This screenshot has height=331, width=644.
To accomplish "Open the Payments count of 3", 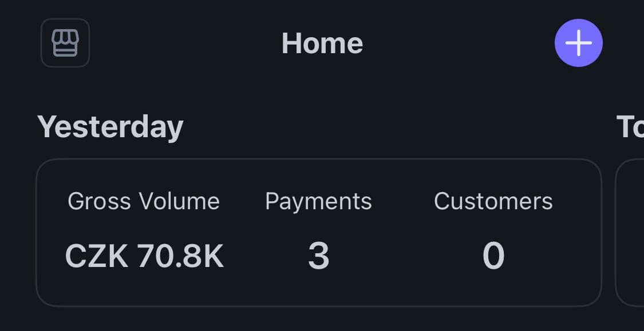I will pos(319,256).
